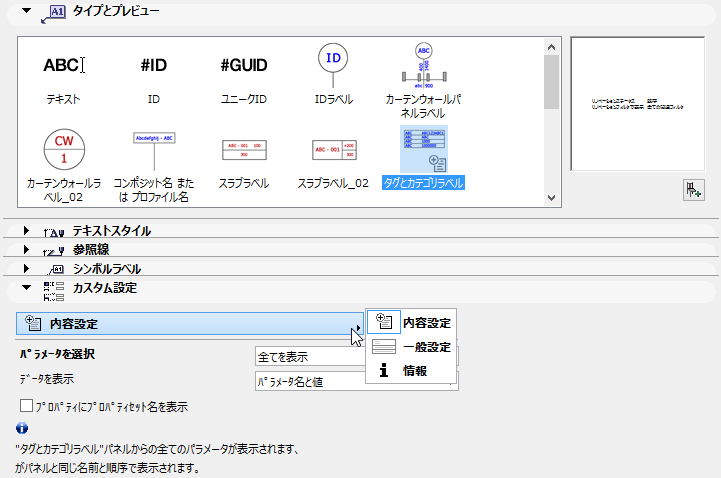Collapse the カスタム設定 panel

[27, 288]
